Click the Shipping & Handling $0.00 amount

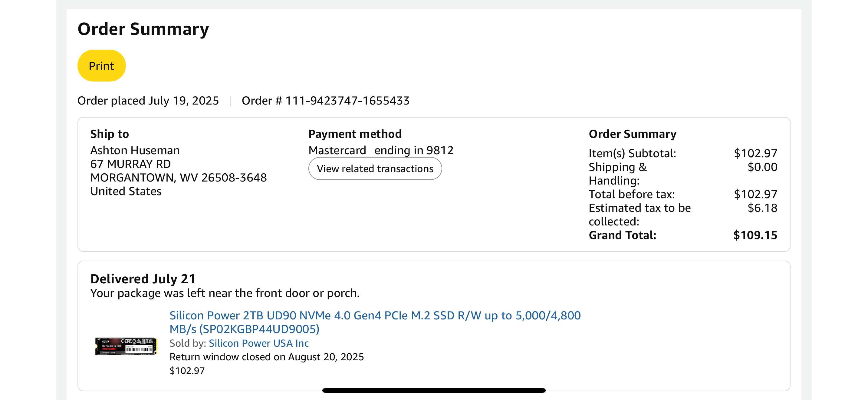click(762, 167)
